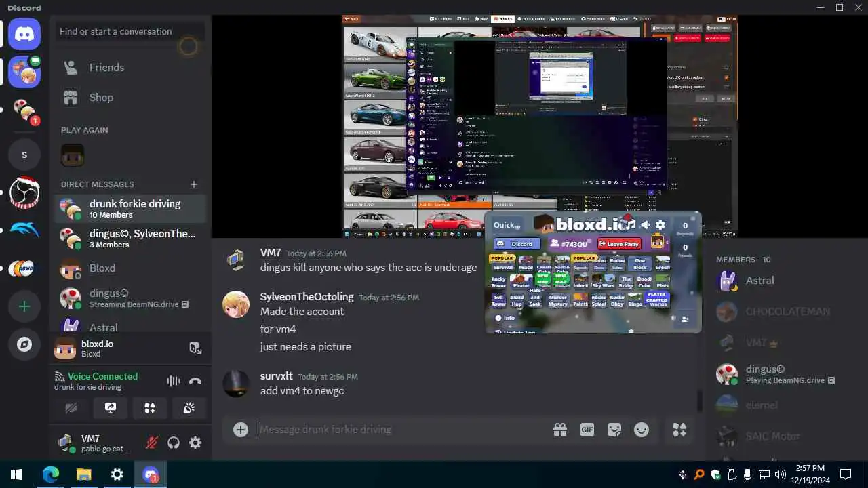
Task: Turn on camera in voice panel
Action: click(x=71, y=408)
